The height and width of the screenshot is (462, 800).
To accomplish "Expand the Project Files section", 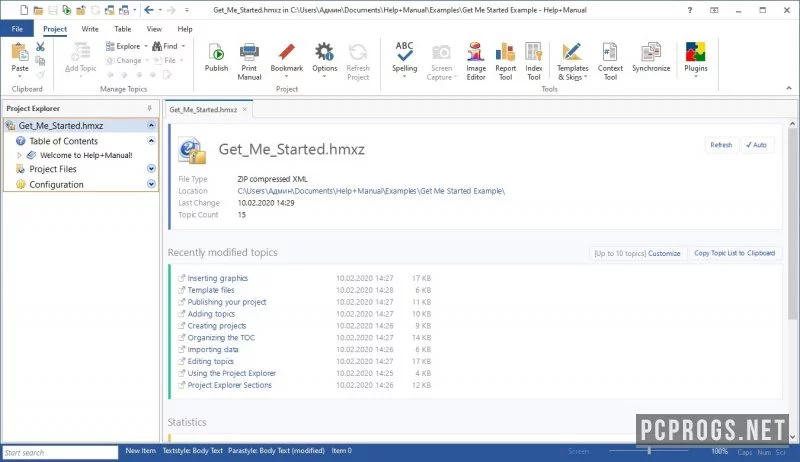I will 151,169.
